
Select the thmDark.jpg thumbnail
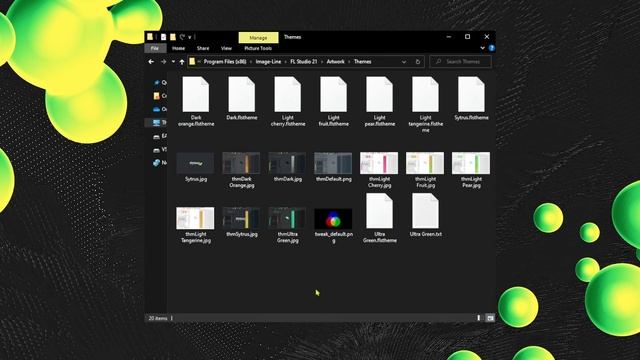pos(287,163)
